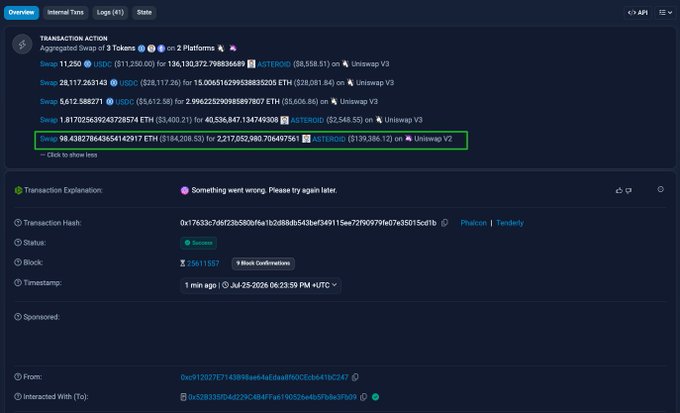Open USDC link in the 11,250 swap row
The image size is (680, 413).
coord(103,64)
